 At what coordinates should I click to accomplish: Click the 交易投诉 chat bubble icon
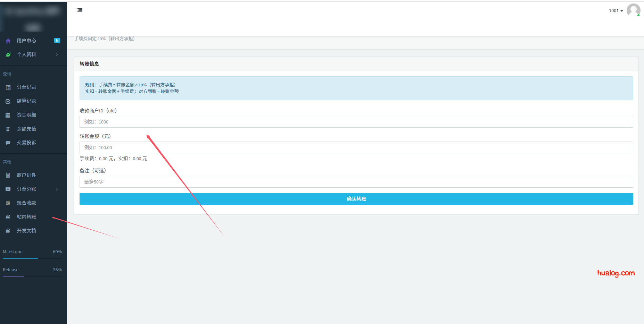tap(8, 143)
